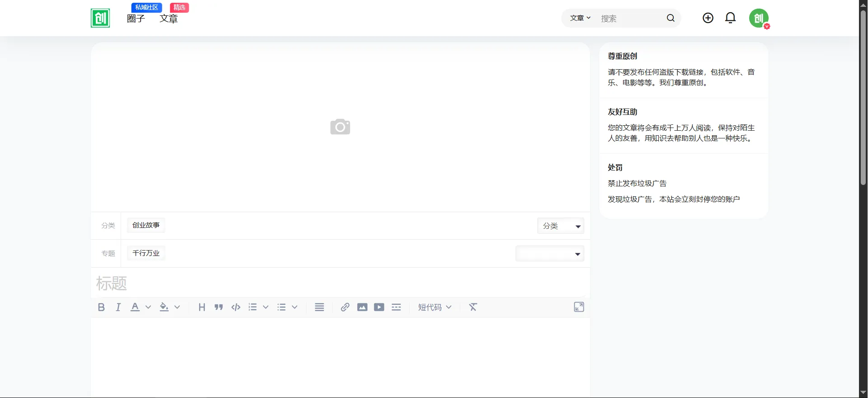The height and width of the screenshot is (398, 868).
Task: Expand background color options chevron
Action: (x=177, y=307)
